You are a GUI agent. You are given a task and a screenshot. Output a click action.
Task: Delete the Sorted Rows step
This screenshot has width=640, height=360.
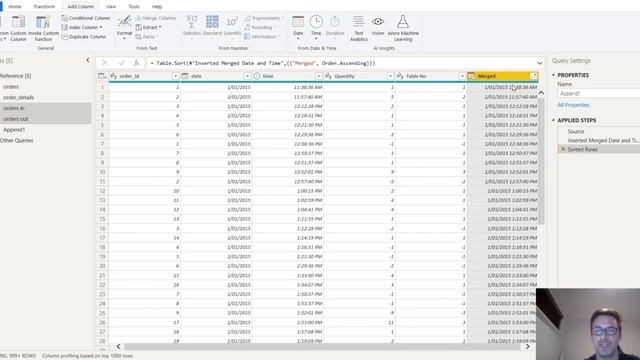coord(563,149)
